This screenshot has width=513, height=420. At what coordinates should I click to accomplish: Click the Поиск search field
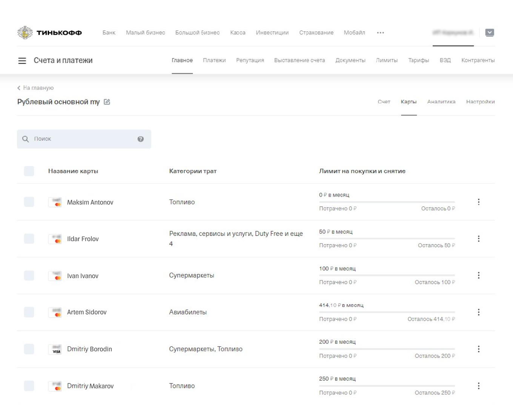(x=83, y=139)
